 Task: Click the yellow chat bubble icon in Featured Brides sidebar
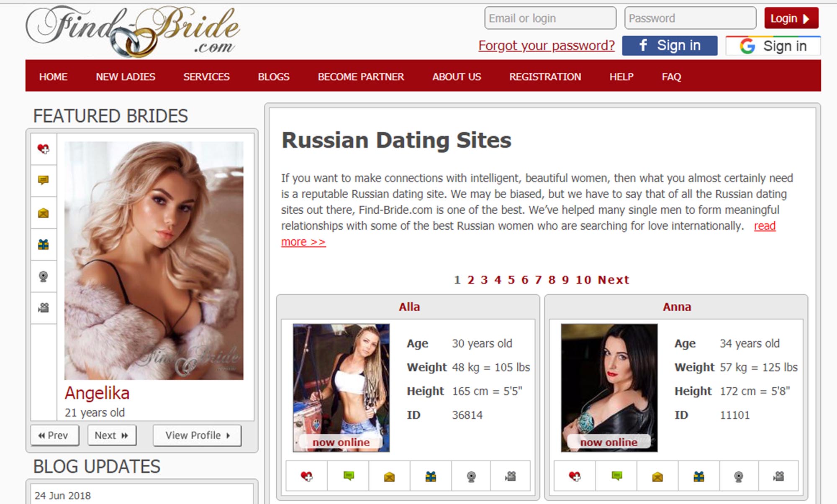point(44,180)
